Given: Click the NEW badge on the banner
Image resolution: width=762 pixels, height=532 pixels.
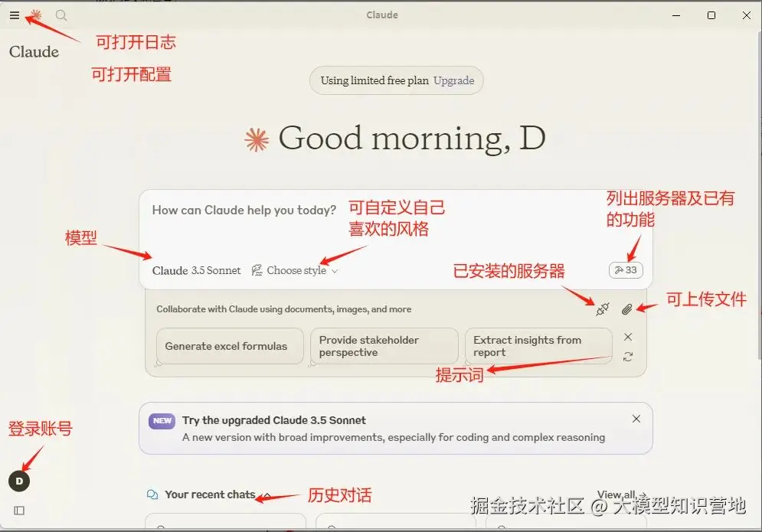Looking at the screenshot, I should point(162,421).
